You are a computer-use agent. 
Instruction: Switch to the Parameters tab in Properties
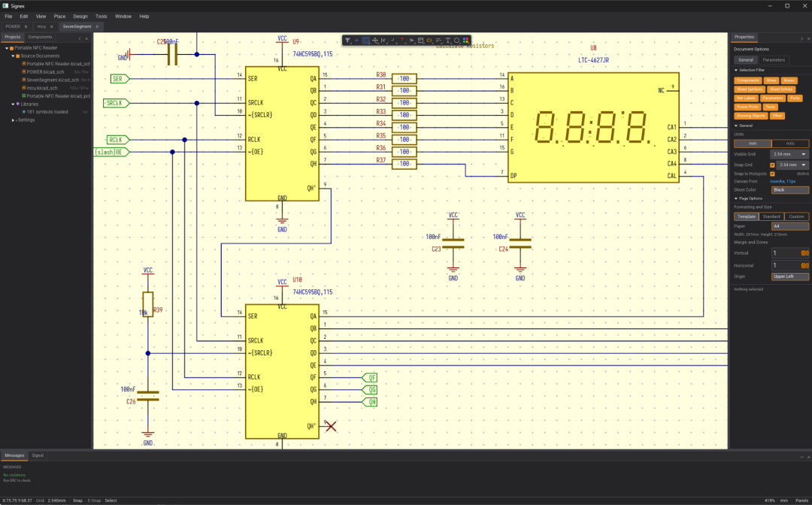(774, 60)
